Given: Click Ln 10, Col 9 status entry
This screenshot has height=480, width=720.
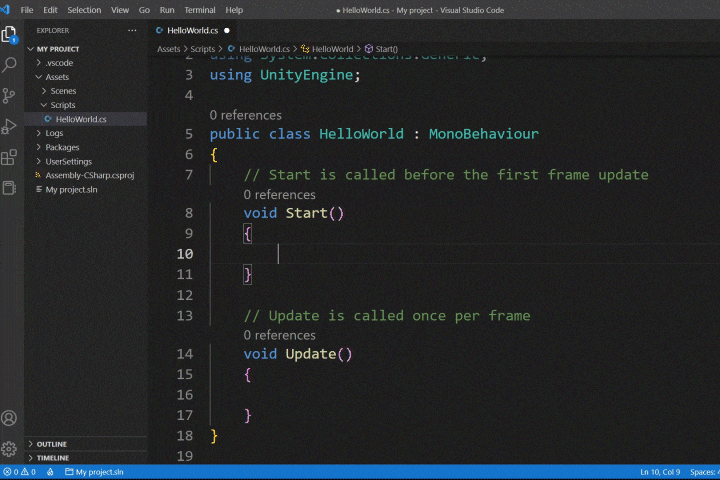Looking at the screenshot, I should click(660, 472).
